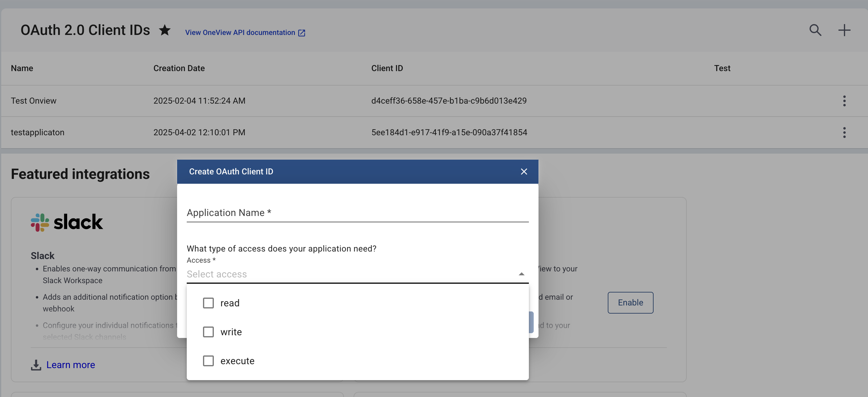Viewport: 868px width, 397px height.
Task: Create a new client with the plus icon
Action: coord(845,30)
